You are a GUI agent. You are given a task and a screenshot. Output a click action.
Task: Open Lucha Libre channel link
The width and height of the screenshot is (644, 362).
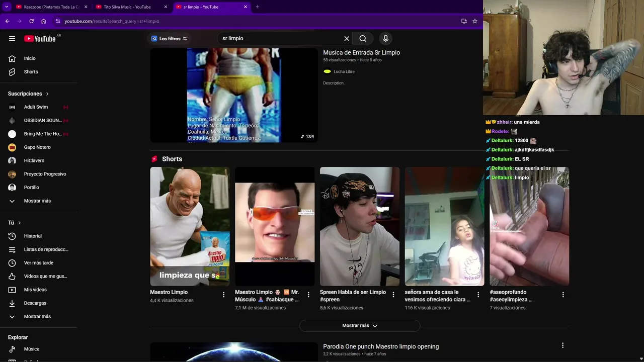[344, 72]
